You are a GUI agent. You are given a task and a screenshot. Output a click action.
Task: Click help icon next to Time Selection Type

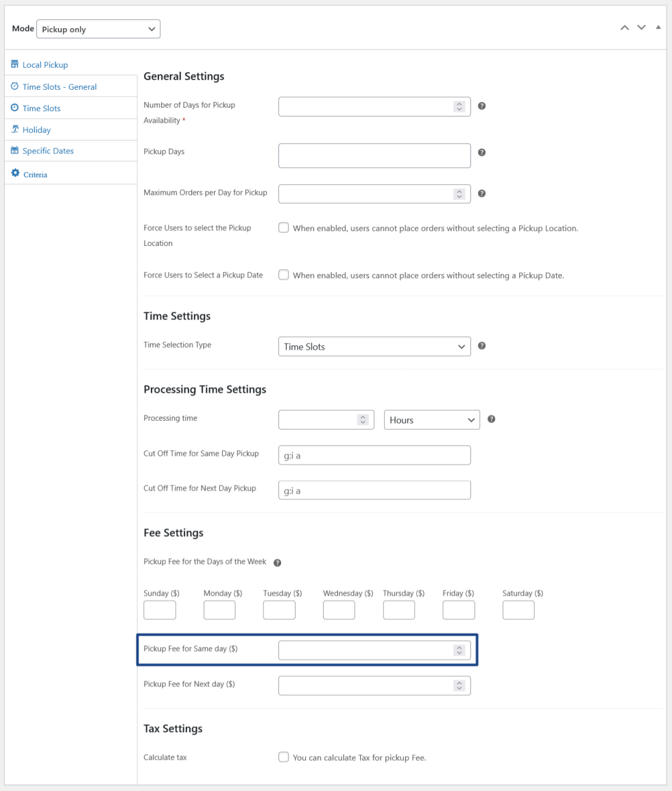pyautogui.click(x=481, y=345)
